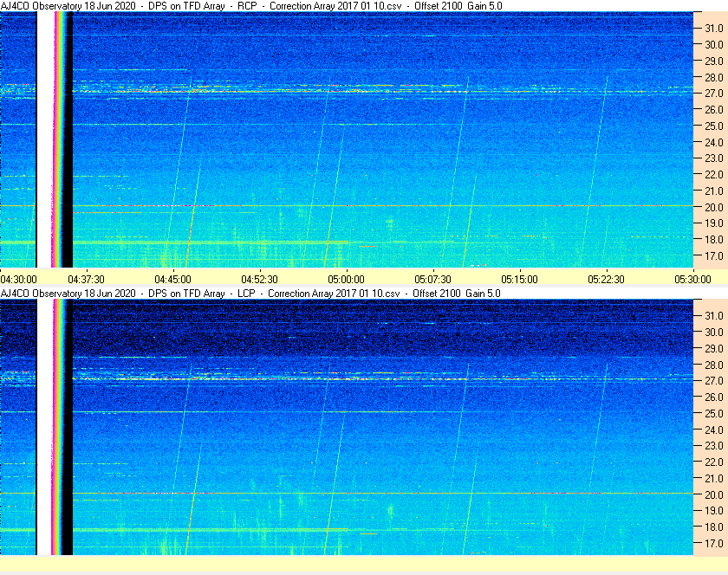The height and width of the screenshot is (575, 728).
Task: Select the 05:15:00 time axis marker
Action: (519, 280)
